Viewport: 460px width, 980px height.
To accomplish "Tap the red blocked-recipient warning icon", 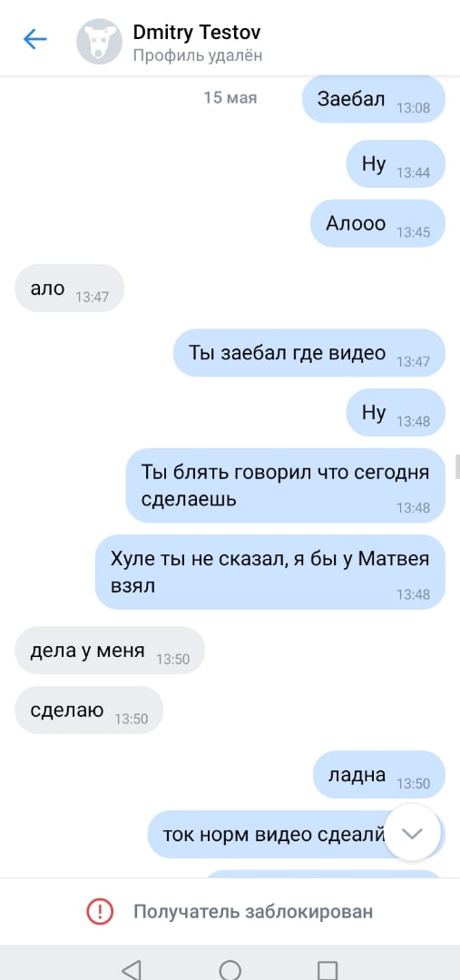I will 100,911.
